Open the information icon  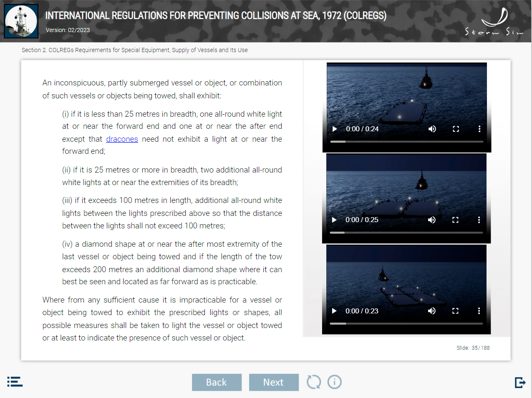[x=334, y=382]
